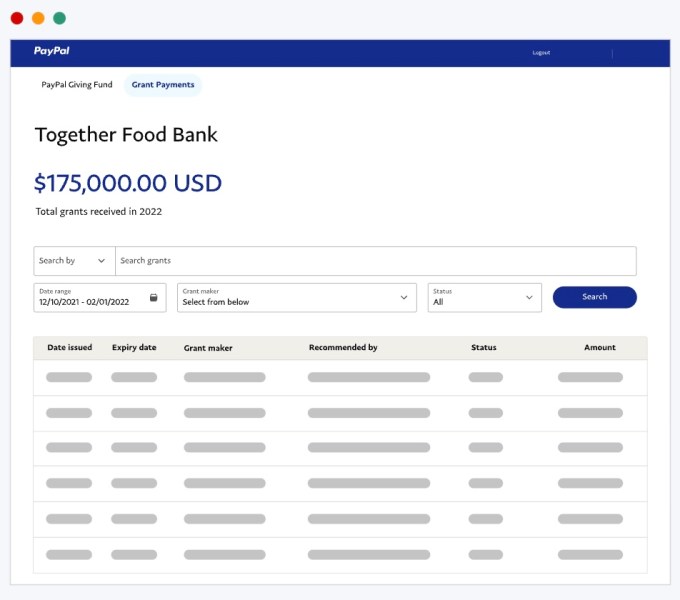Click the PayPal logo in header
This screenshot has width=680, height=600.
[x=51, y=51]
